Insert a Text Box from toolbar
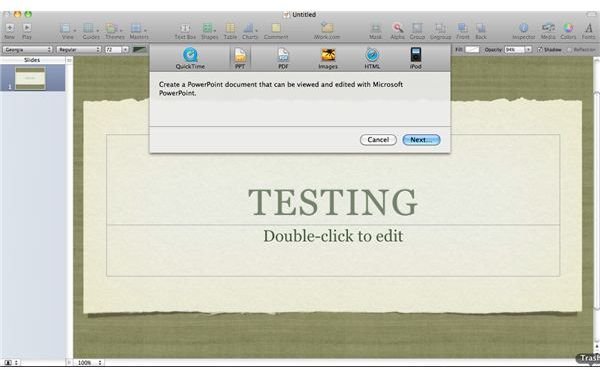The width and height of the screenshot is (600, 370). (185, 31)
